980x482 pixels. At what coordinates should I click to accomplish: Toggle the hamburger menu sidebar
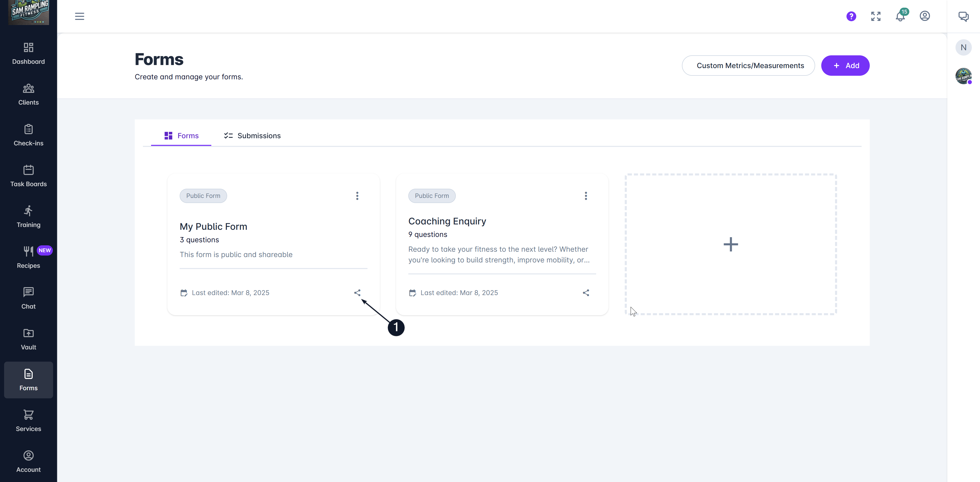80,16
